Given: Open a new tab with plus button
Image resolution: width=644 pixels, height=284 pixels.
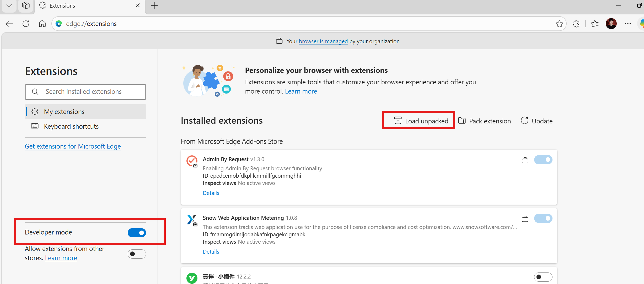Looking at the screenshot, I should click(154, 6).
